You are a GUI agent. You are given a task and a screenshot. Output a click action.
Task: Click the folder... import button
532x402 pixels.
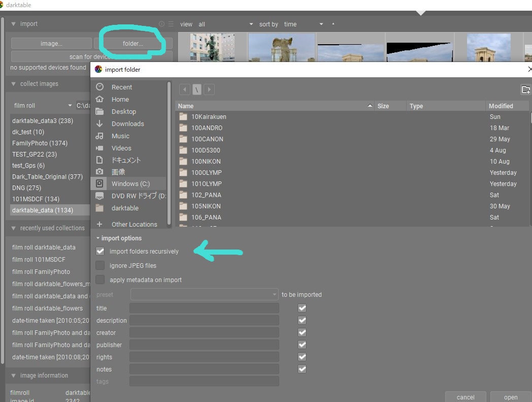133,44
